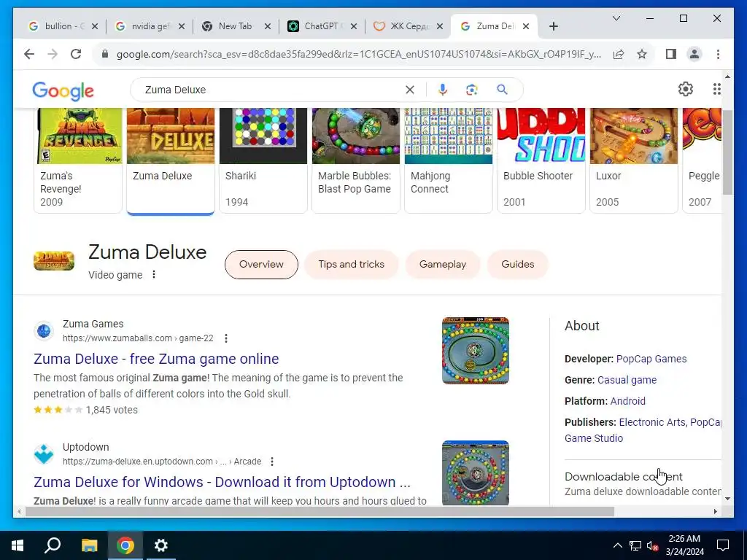Bookmark this page with the star icon
The width and height of the screenshot is (747, 560).
pyautogui.click(x=642, y=54)
